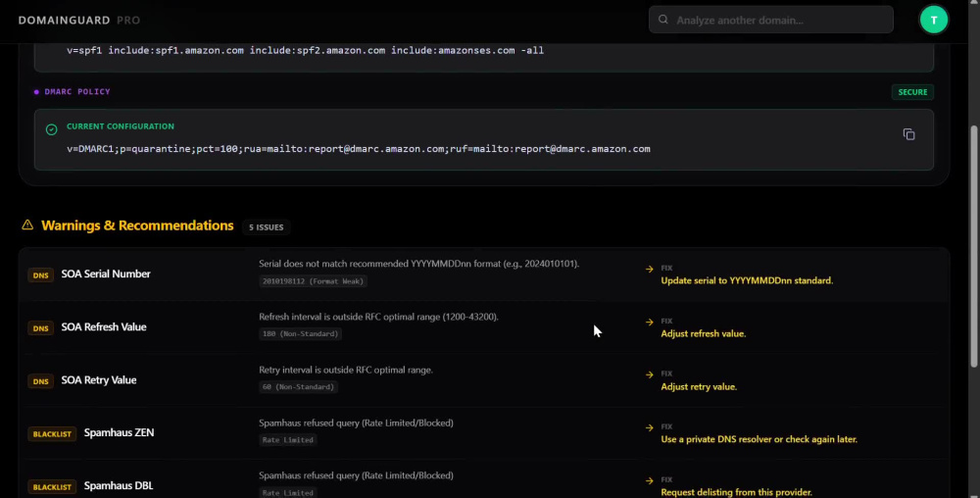The height and width of the screenshot is (498, 980).
Task: Click the 5 ISSUES badge
Action: click(x=267, y=226)
